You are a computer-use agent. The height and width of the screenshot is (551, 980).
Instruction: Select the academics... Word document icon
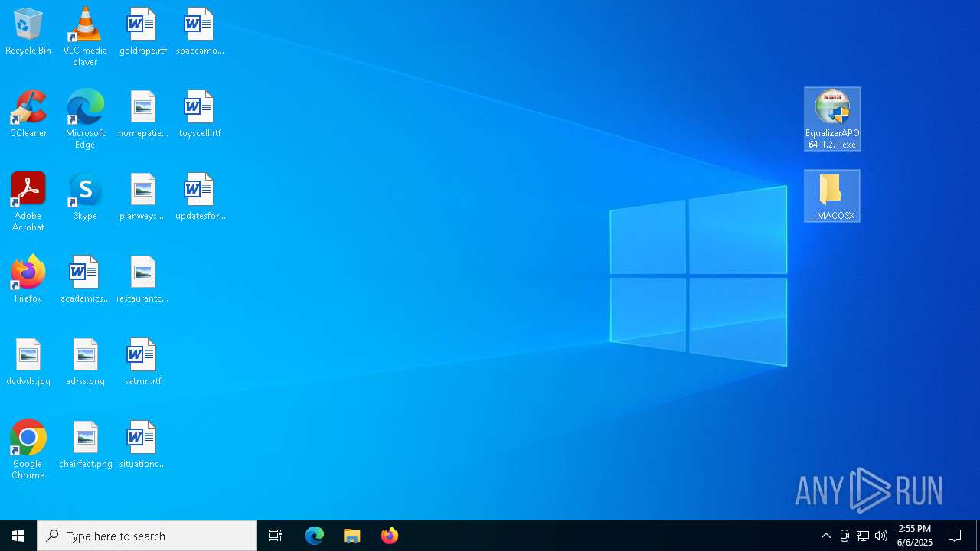(85, 280)
